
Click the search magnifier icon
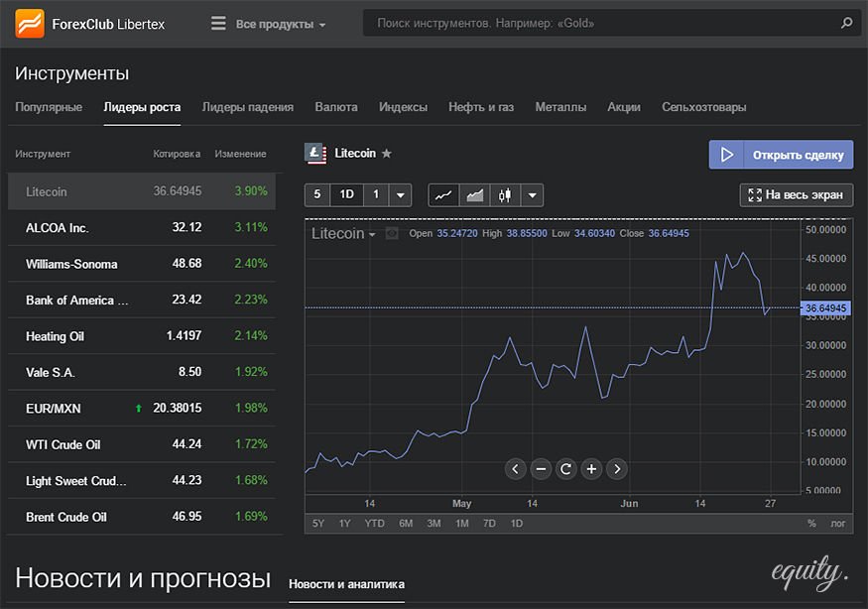click(846, 23)
